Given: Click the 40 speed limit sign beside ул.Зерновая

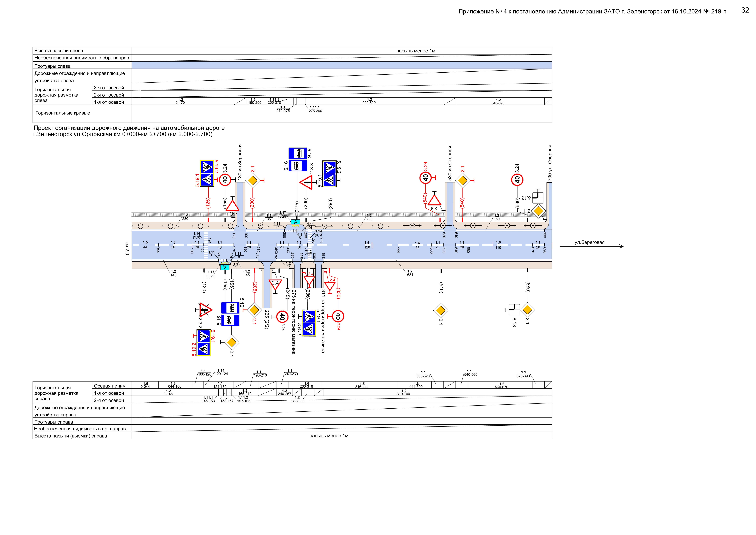Looking at the screenshot, I should coord(225,180).
